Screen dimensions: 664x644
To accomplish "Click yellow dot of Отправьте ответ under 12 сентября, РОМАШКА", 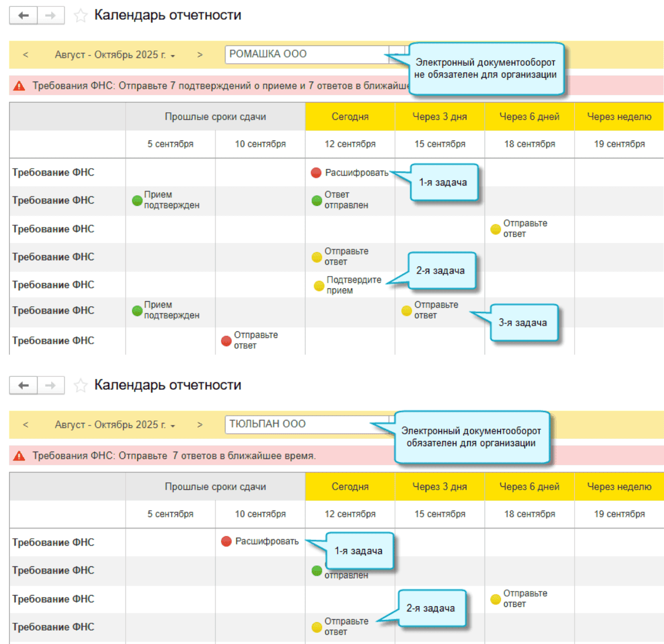I will click(317, 257).
